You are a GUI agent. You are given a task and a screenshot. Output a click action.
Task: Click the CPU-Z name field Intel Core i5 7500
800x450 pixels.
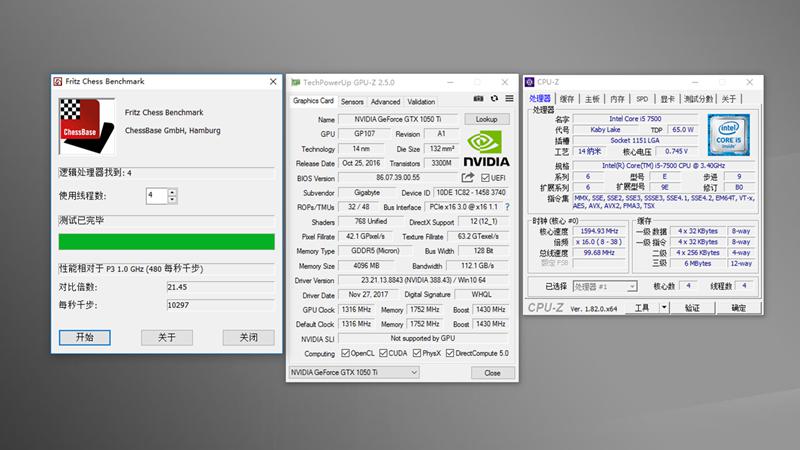coord(635,118)
